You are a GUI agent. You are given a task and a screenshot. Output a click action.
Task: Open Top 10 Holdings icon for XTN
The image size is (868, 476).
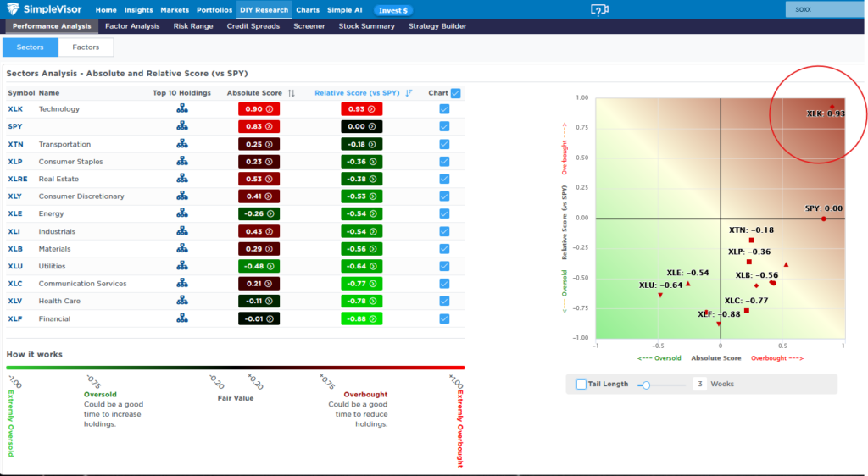point(182,144)
